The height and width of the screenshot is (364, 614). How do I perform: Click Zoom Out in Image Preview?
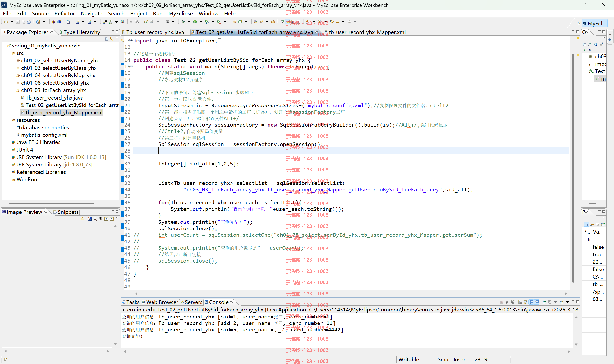[95, 219]
